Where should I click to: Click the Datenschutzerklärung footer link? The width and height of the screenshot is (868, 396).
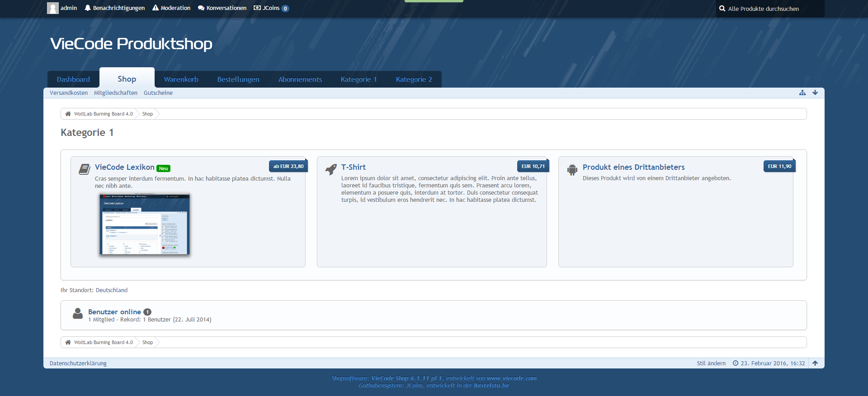point(78,363)
